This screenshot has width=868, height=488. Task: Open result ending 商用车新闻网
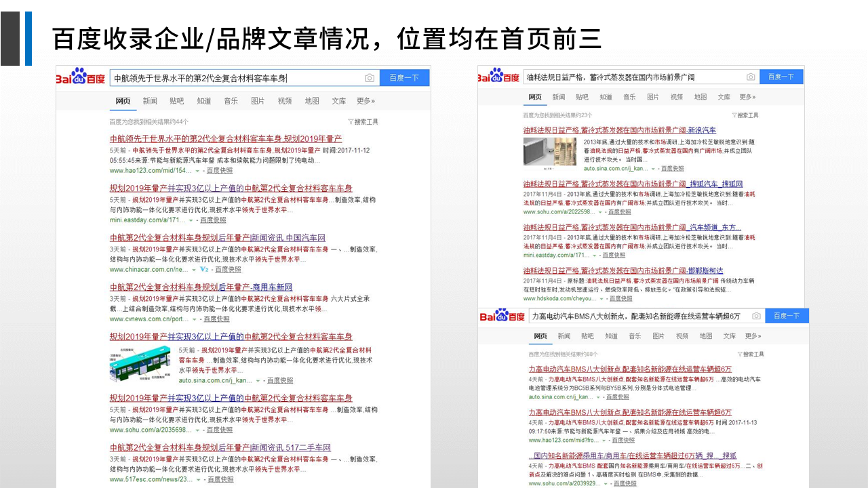[201, 287]
